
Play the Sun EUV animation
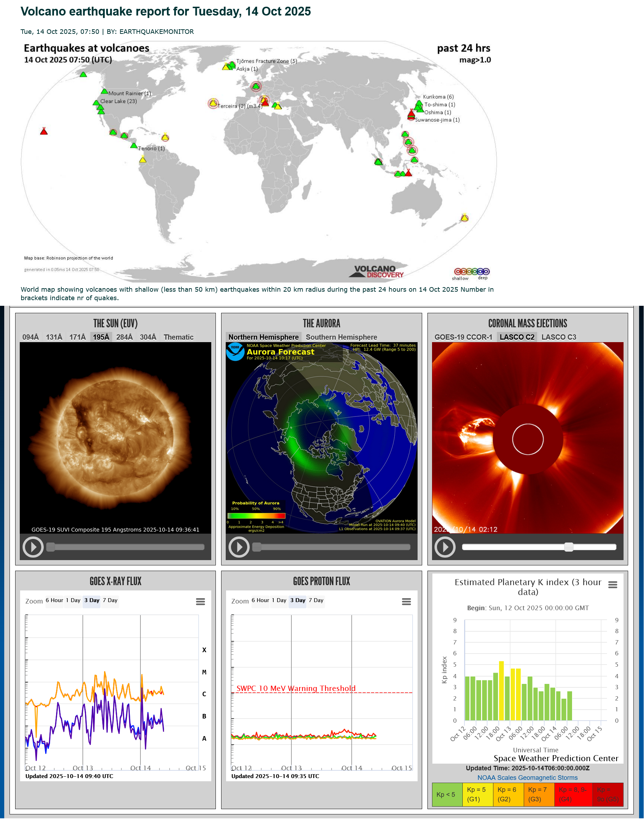pyautogui.click(x=33, y=547)
